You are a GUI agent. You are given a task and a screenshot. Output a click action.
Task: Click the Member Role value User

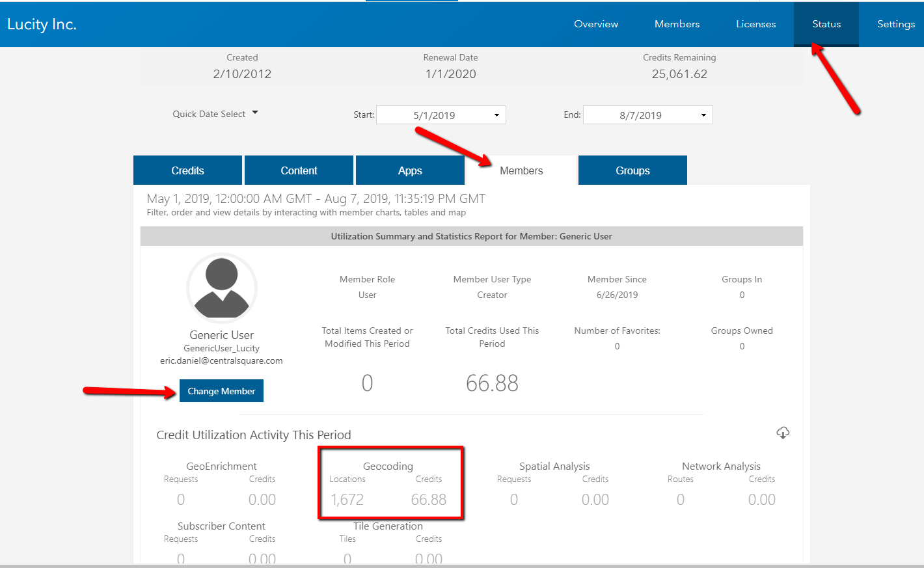click(x=367, y=295)
